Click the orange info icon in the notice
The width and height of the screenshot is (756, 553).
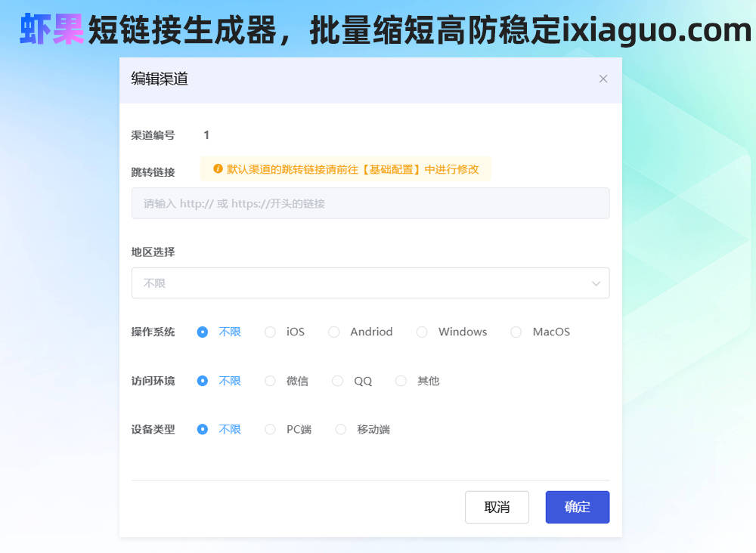tap(218, 168)
